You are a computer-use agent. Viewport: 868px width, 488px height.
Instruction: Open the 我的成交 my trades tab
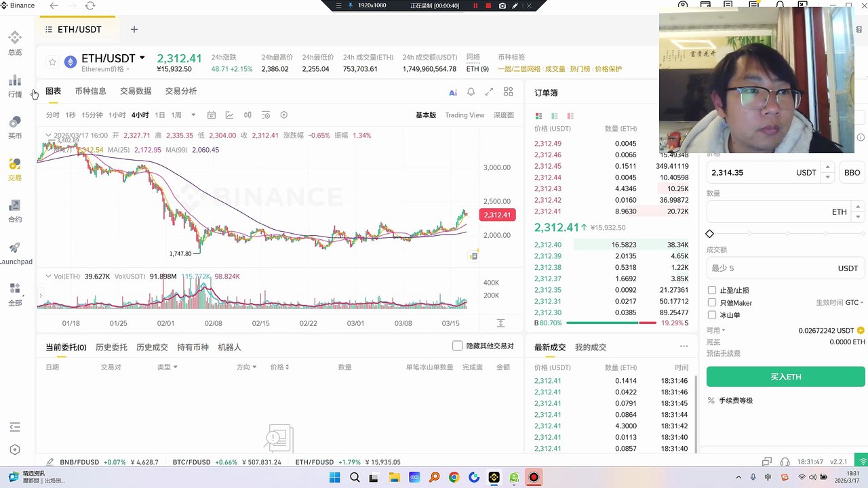pyautogui.click(x=591, y=347)
